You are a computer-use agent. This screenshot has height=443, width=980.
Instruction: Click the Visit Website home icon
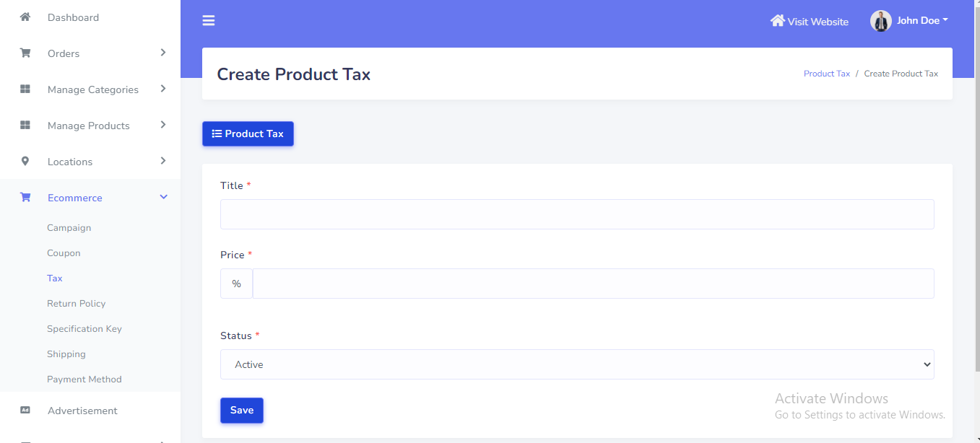777,21
